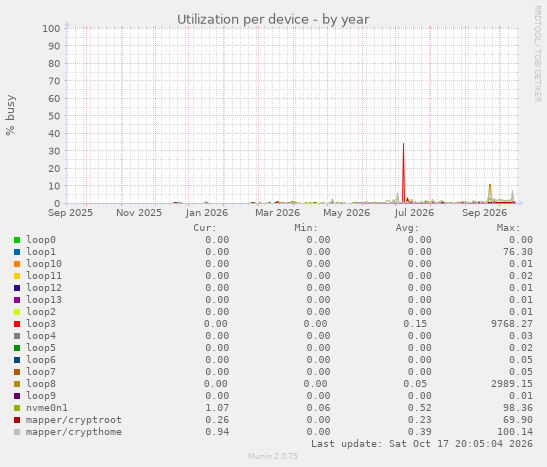
Task: Click the loop12 dark blue swatch
Action: pos(17,288)
